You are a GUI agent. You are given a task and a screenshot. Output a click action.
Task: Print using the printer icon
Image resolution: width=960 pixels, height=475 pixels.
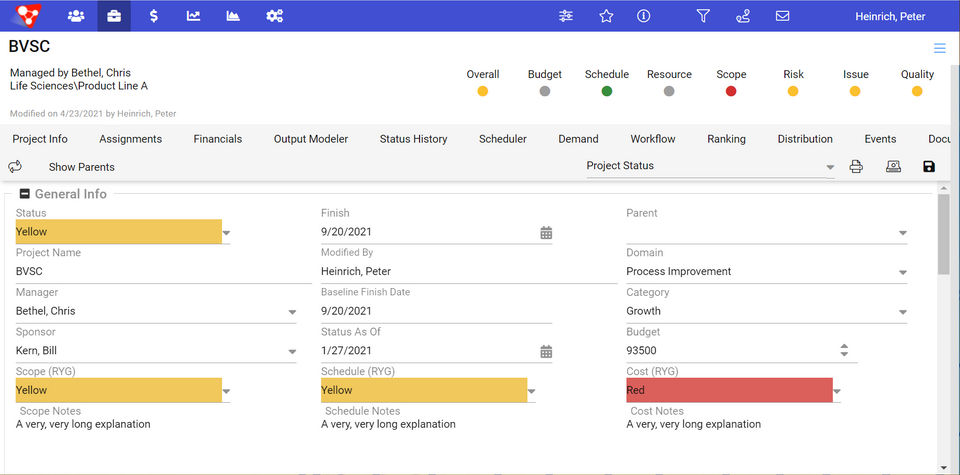tap(856, 167)
